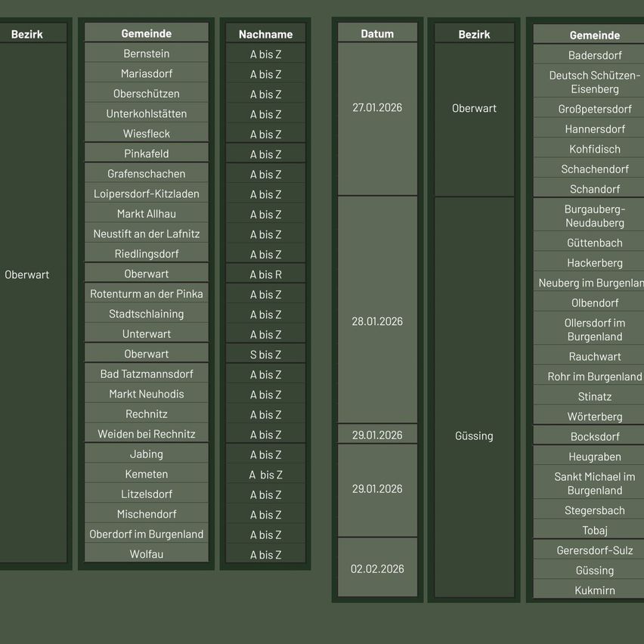Select the S bis Z range for Oberwart
The width and height of the screenshot is (644, 644).
[x=265, y=354]
